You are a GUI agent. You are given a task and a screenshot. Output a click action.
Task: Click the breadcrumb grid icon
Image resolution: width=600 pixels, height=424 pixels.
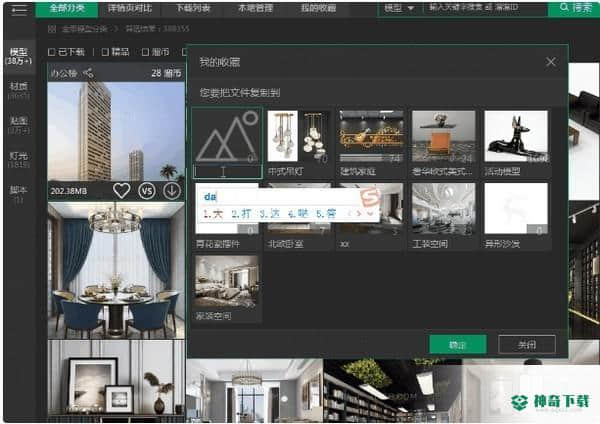coord(52,29)
